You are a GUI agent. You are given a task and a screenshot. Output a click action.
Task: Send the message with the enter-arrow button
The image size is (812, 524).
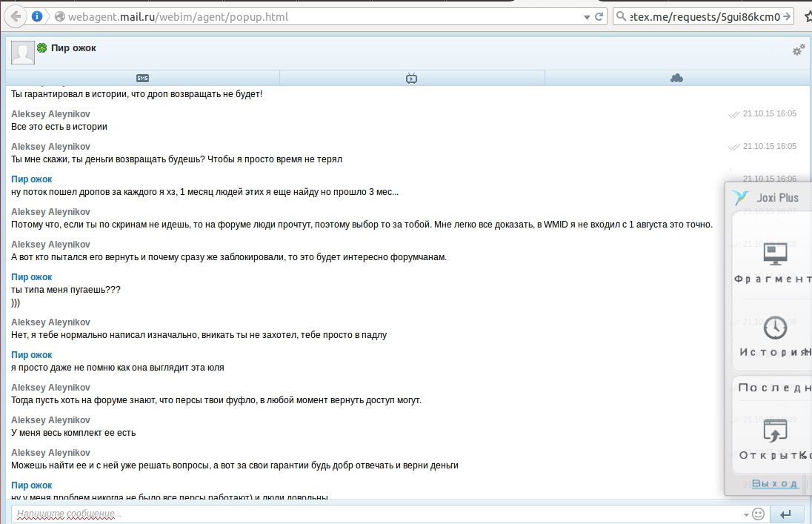(x=785, y=514)
